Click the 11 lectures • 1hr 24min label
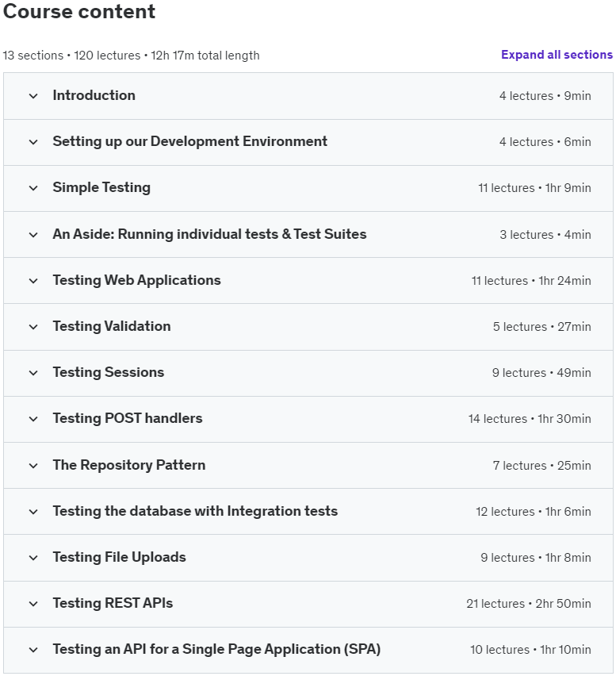The image size is (616, 676). (x=531, y=281)
